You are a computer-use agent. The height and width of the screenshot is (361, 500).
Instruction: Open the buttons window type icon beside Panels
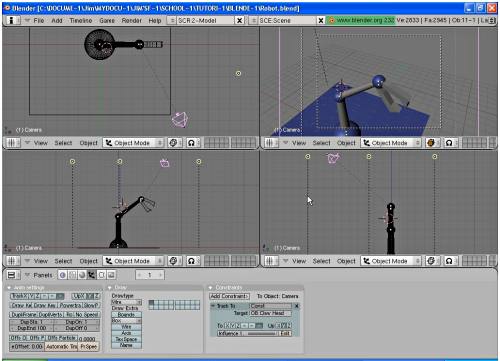click(12, 275)
